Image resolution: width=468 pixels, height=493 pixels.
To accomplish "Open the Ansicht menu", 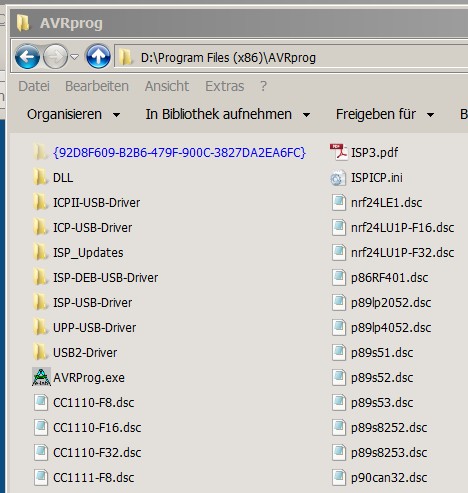I will [x=167, y=86].
